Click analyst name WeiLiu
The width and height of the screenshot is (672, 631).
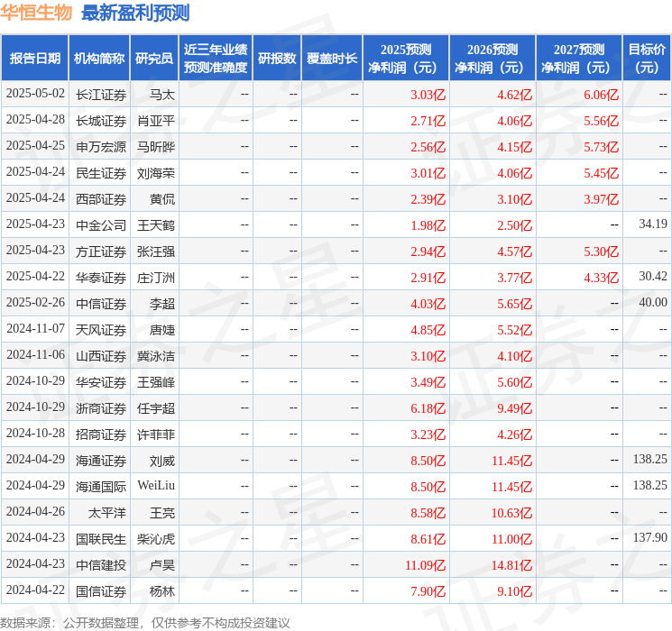coord(156,485)
